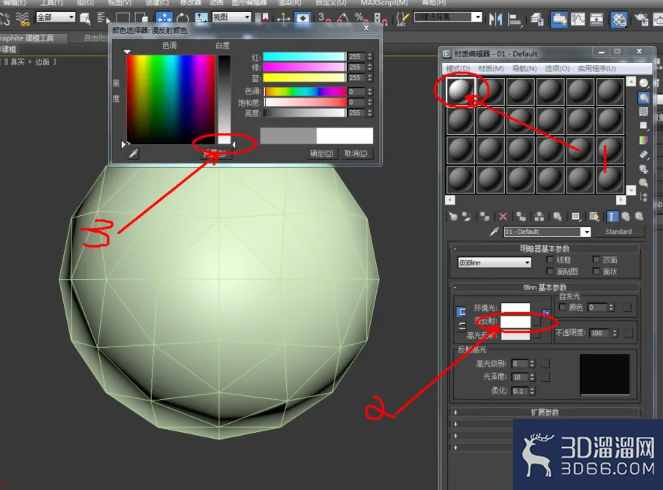Screen dimensions: 663x490
Task: Click in the 不透明度 value field
Action: 601,333
